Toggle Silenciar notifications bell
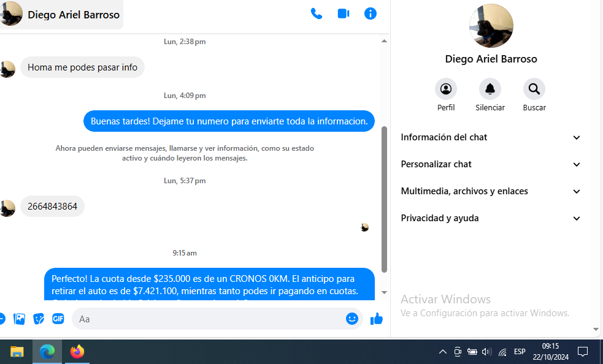 click(490, 89)
